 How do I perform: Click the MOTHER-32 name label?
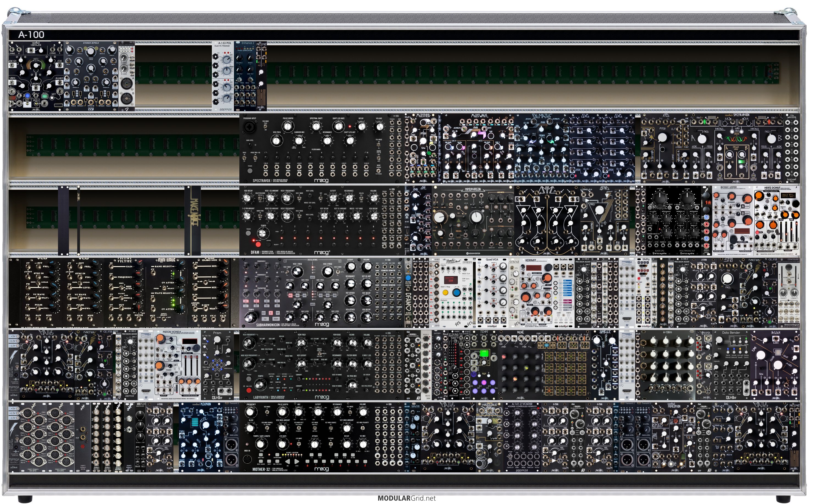tap(261, 469)
